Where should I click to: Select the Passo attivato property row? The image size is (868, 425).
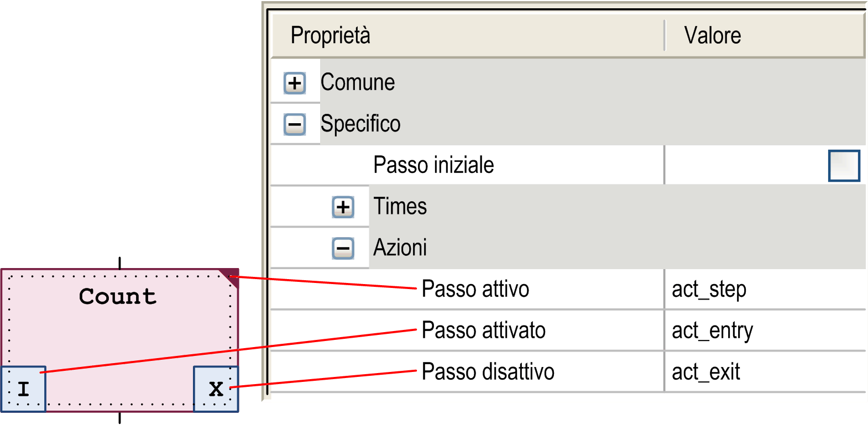point(484,330)
